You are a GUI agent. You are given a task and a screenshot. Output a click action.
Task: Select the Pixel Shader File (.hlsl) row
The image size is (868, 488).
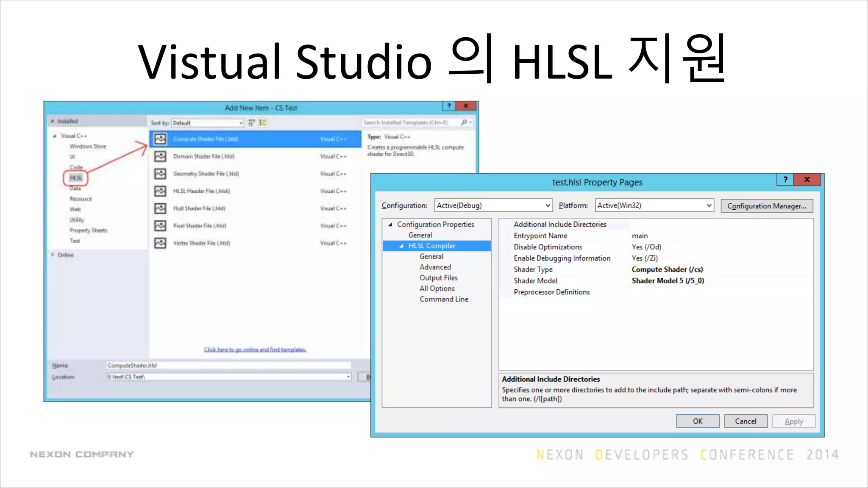click(256, 226)
